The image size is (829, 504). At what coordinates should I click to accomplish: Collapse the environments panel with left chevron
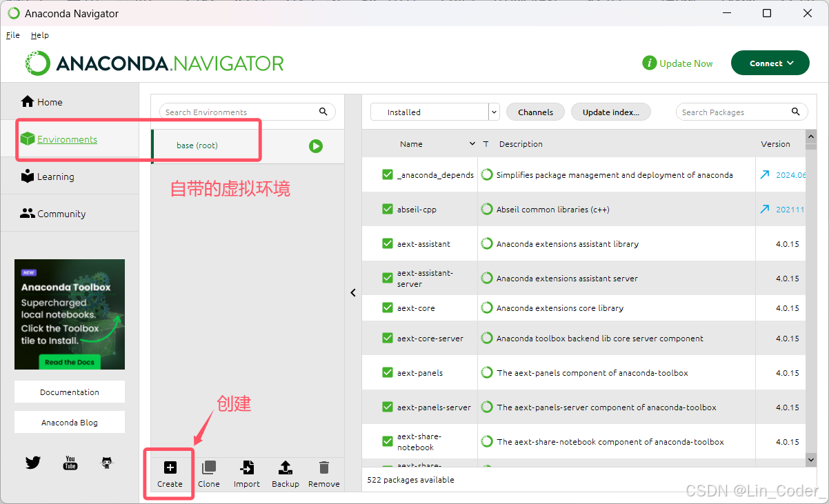353,292
